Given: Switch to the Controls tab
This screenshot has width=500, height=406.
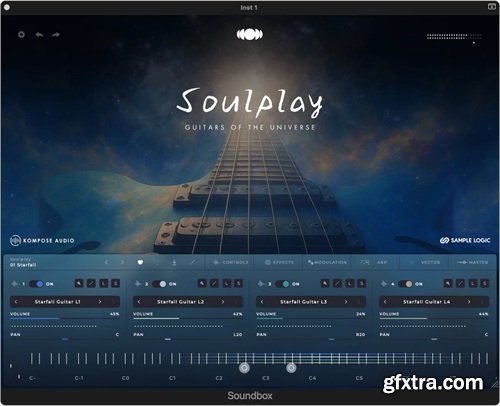Looking at the screenshot, I should pyautogui.click(x=231, y=262).
